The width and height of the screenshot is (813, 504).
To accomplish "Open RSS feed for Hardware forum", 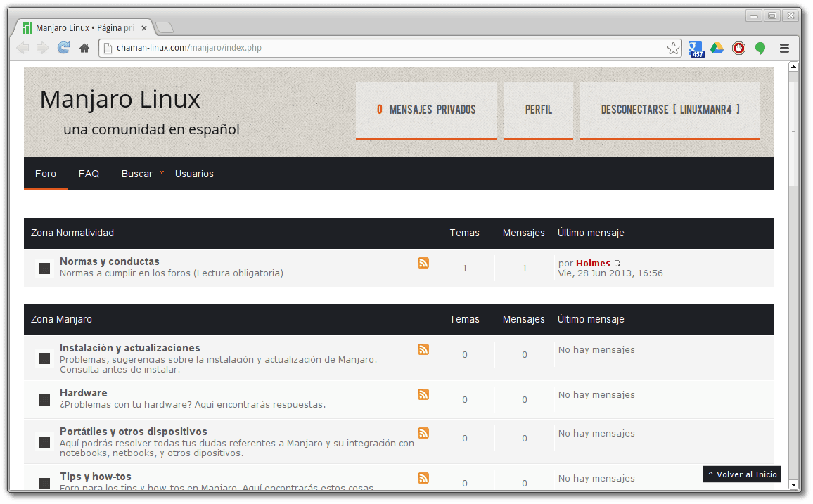I will [423, 394].
